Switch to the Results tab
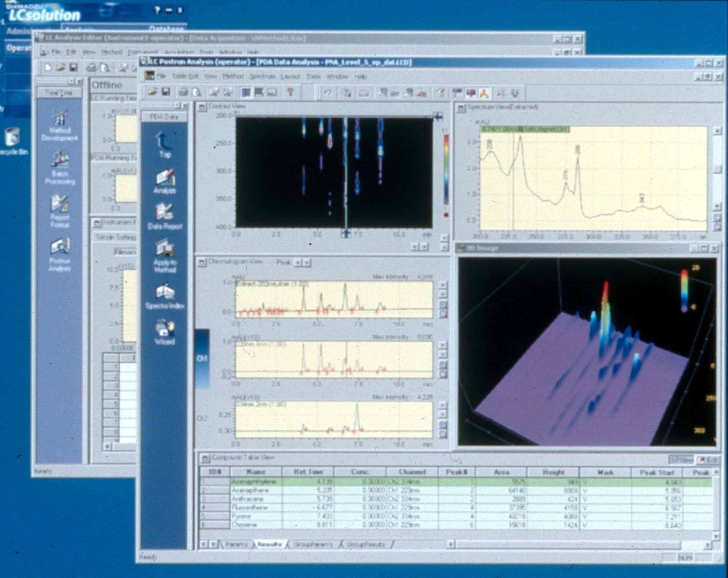This screenshot has width=728, height=578. pyautogui.click(x=269, y=545)
